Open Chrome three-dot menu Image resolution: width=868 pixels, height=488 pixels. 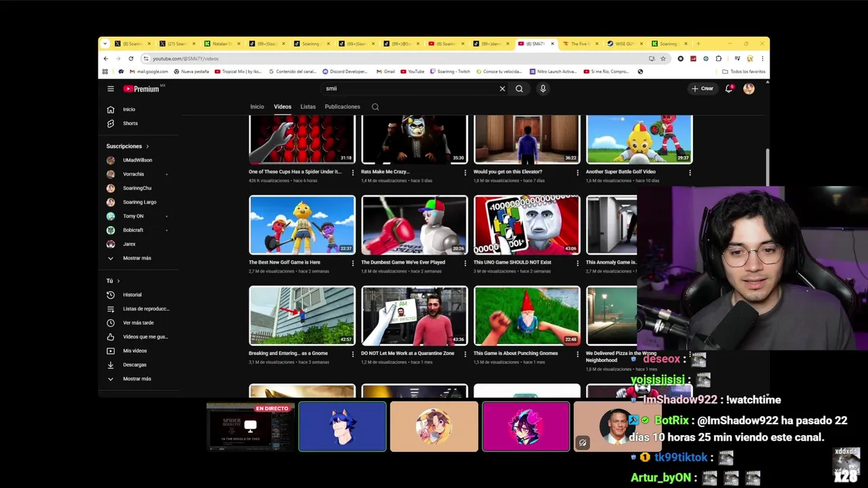[762, 59]
